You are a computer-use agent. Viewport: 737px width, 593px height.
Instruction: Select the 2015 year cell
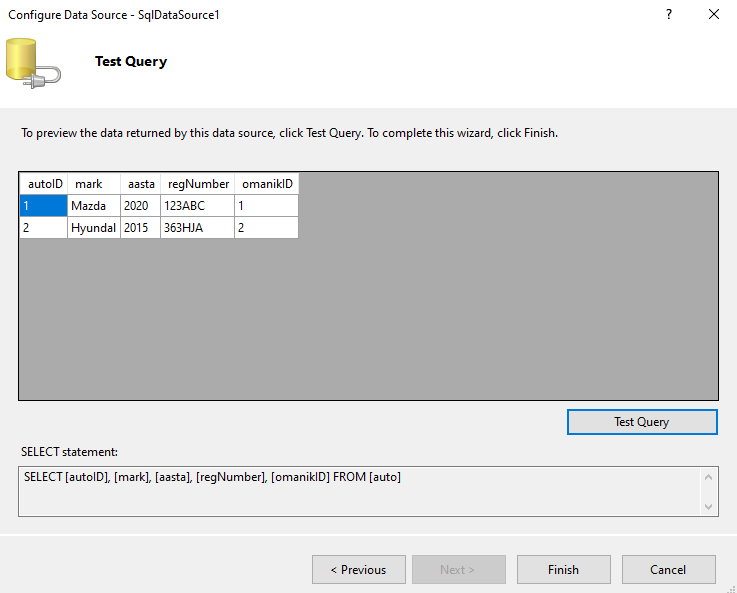point(140,228)
